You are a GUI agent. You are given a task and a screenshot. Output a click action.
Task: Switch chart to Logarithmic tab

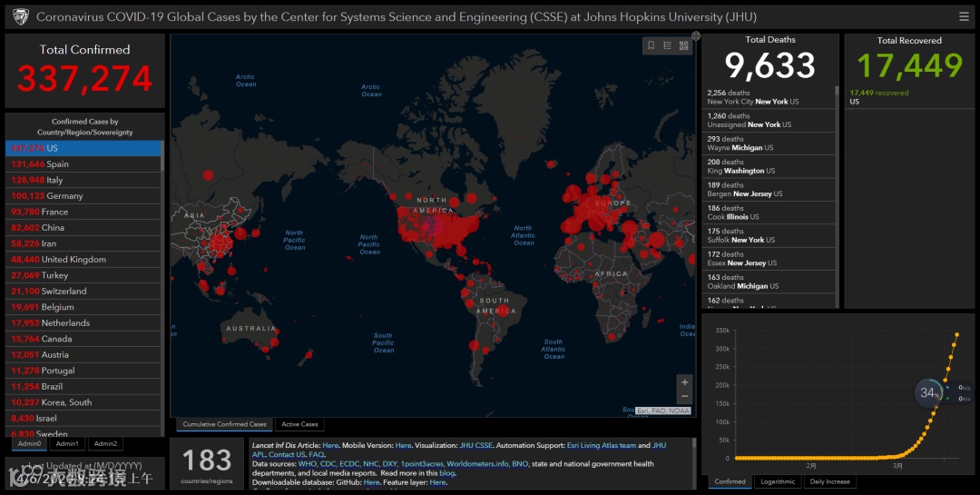coord(778,482)
